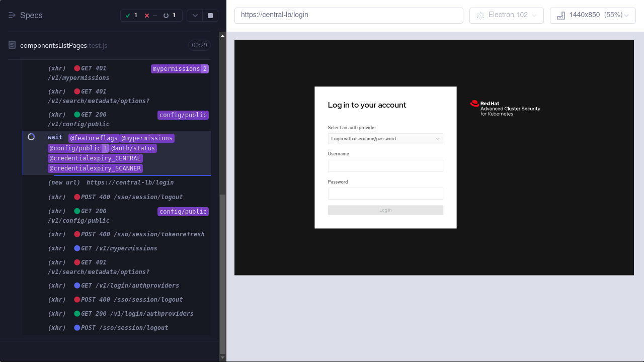The width and height of the screenshot is (644, 362).
Task: Select GET 200 /v1/login/authproviders entry
Action: tap(117, 314)
